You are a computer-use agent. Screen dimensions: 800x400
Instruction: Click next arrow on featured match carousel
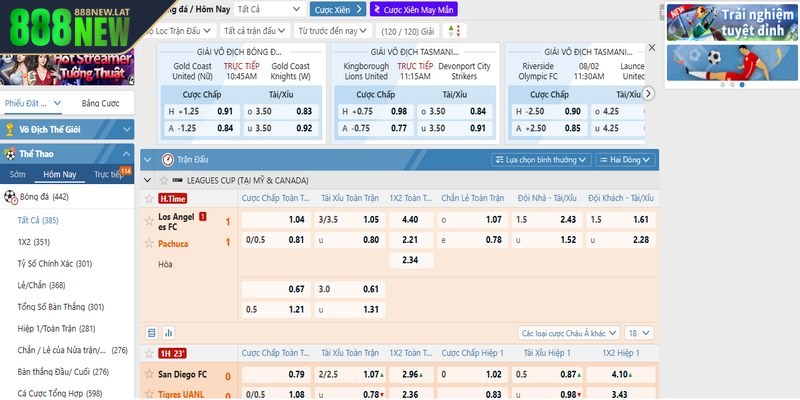[x=648, y=94]
